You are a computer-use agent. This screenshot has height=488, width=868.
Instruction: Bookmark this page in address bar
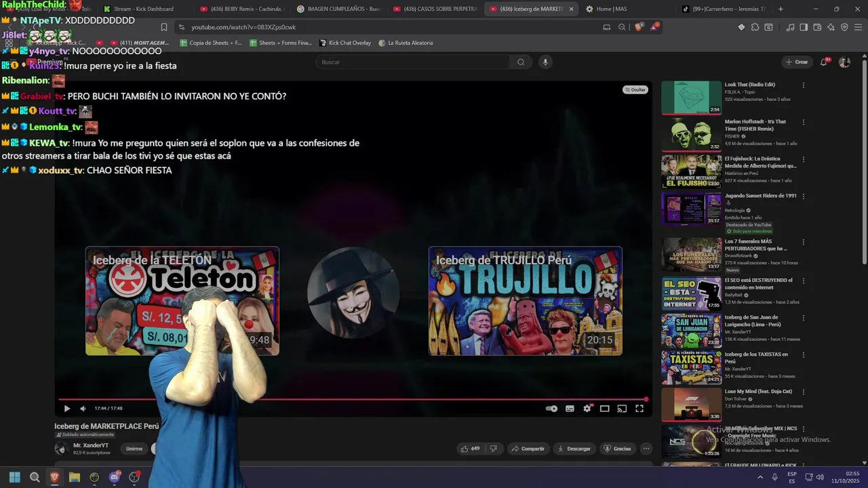click(x=163, y=27)
